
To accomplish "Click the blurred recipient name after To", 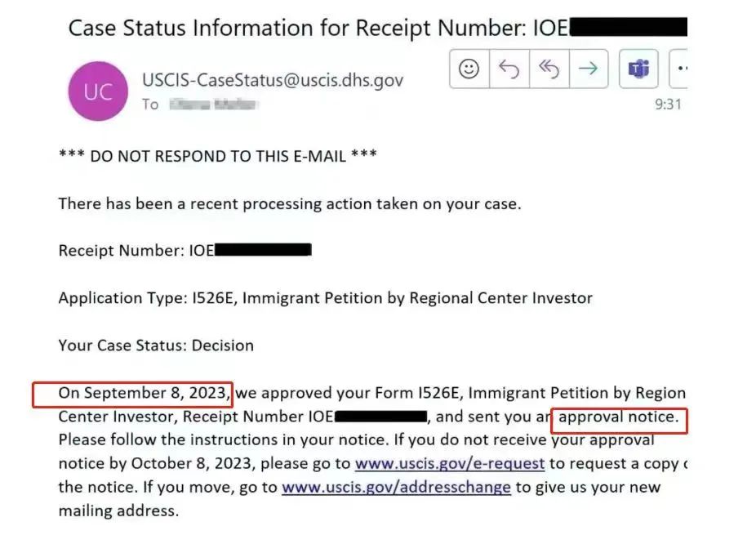I will click(x=214, y=105).
